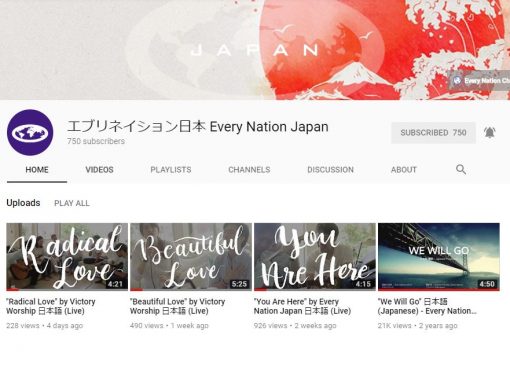
Task: Click the Every Nation Japan channel avatar
Action: coord(30,132)
